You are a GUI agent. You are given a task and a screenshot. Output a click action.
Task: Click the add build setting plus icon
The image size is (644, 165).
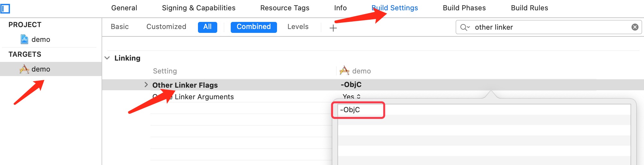tap(333, 28)
